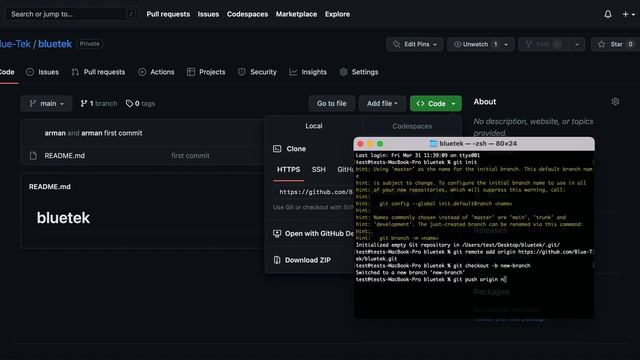Select the SSH clone option
Viewport: 640px width, 360px height.
click(319, 169)
